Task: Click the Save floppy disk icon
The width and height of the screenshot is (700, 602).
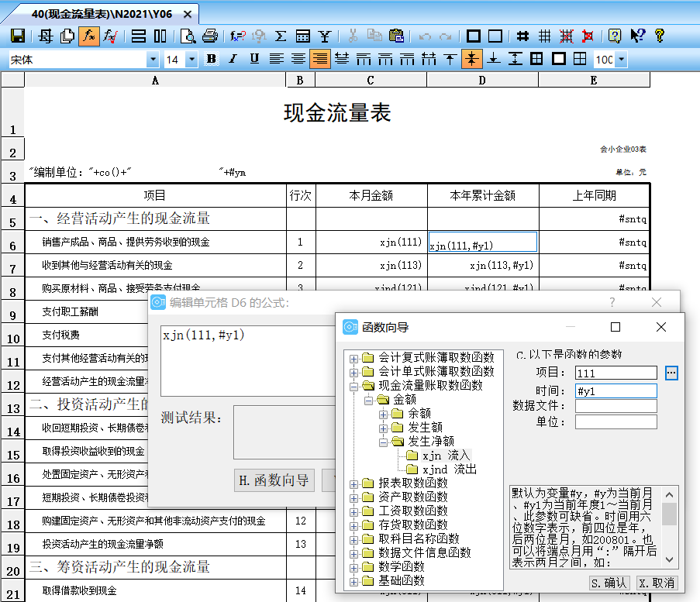Action: tap(18, 36)
